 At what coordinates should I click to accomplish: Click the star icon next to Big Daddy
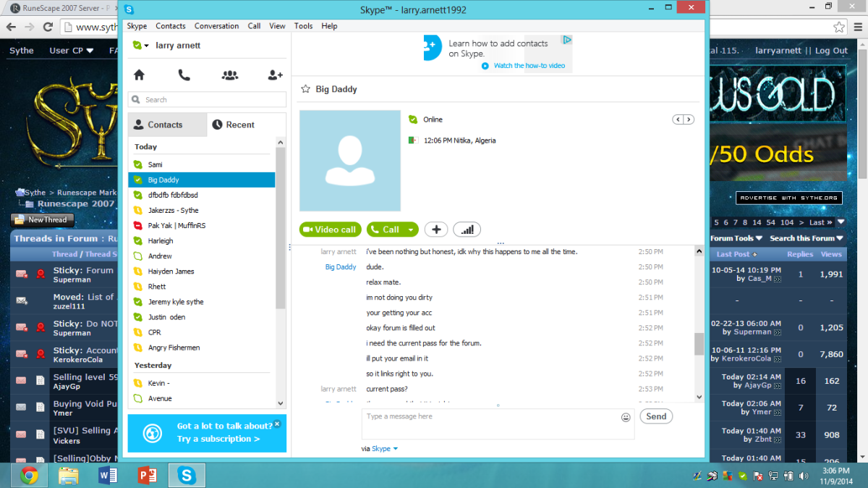305,89
